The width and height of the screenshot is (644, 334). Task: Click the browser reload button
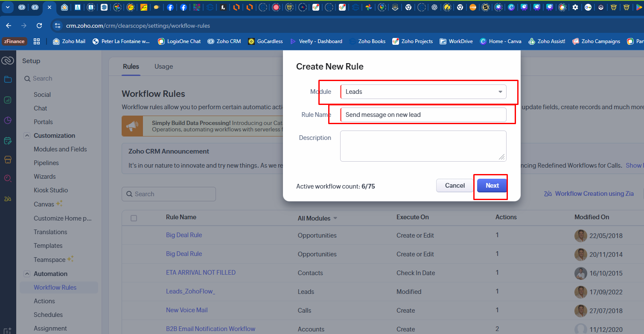pyautogui.click(x=39, y=26)
